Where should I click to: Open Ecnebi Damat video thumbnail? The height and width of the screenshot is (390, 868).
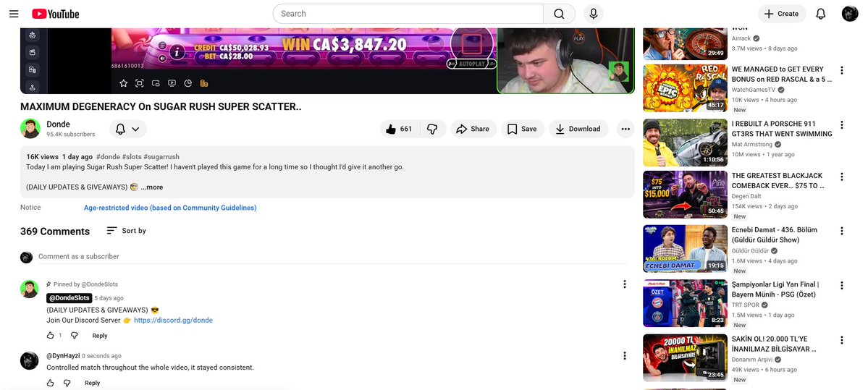[x=685, y=248]
